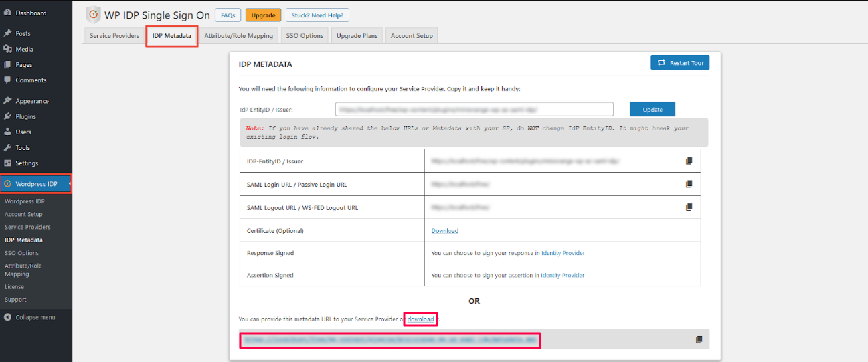Go to the Account Setup tab
This screenshot has height=362, width=868.
pos(412,36)
